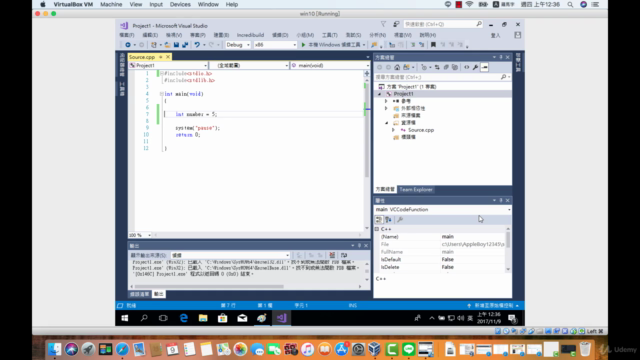Toggle Preview Selected Items in Solution Explorer

tap(484, 67)
